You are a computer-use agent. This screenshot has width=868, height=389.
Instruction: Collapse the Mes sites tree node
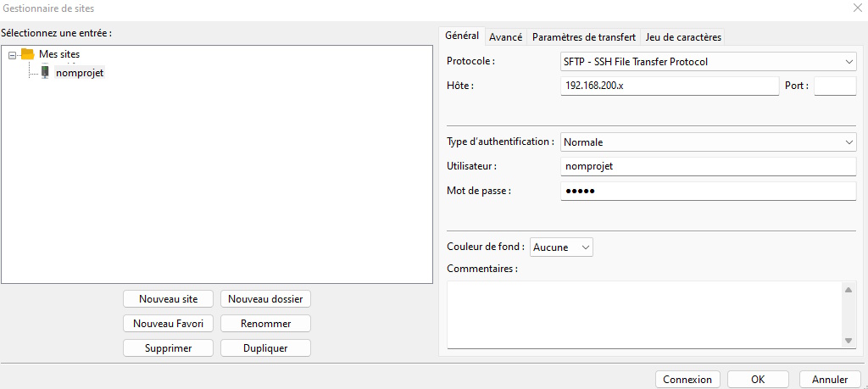[13, 54]
